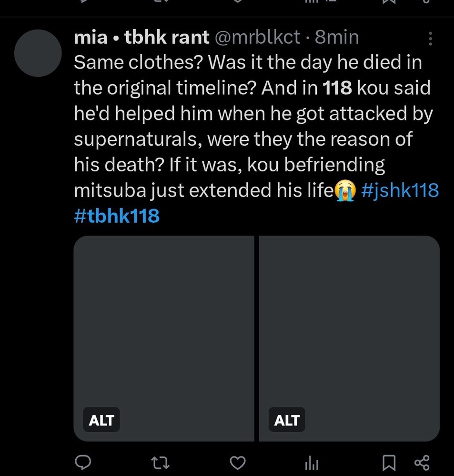The height and width of the screenshot is (476, 454).
Task: Show ALT text of right image
Action: point(287,420)
